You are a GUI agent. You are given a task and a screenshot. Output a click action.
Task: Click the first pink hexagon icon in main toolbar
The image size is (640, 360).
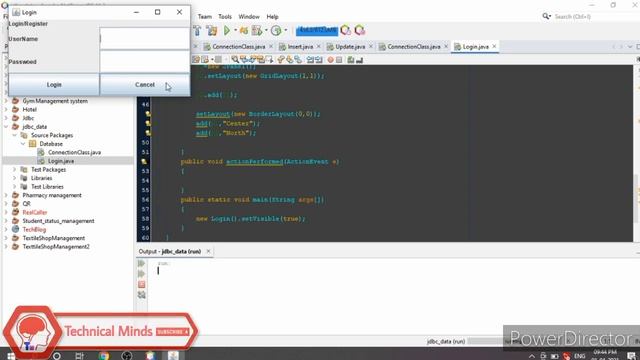coord(346,30)
